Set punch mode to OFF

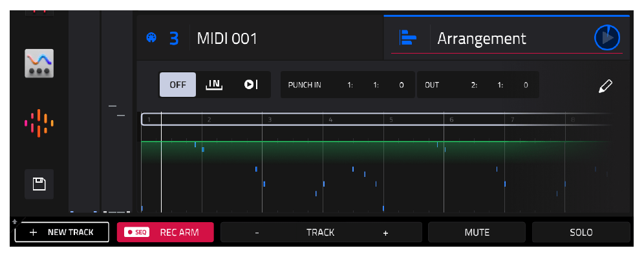[178, 85]
